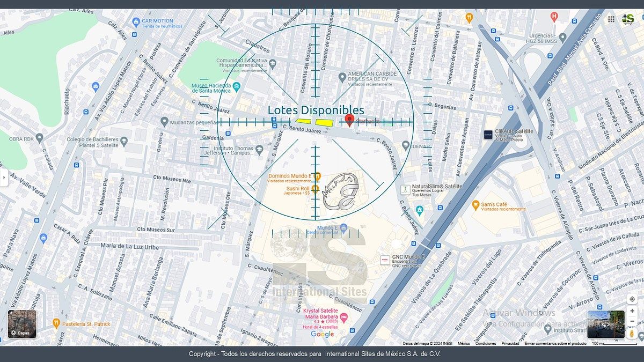
Task: Open the Condiciones footer link
Action: [485, 343]
